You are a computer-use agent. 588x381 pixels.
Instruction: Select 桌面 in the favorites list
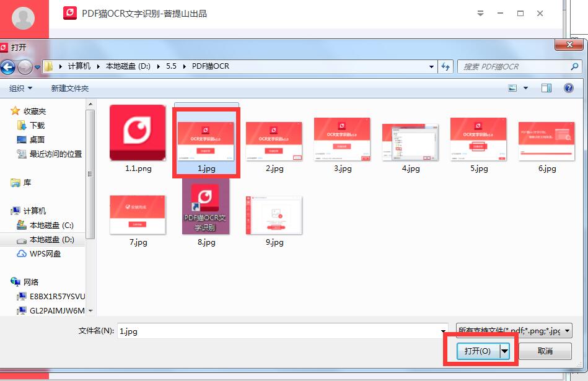[37, 140]
